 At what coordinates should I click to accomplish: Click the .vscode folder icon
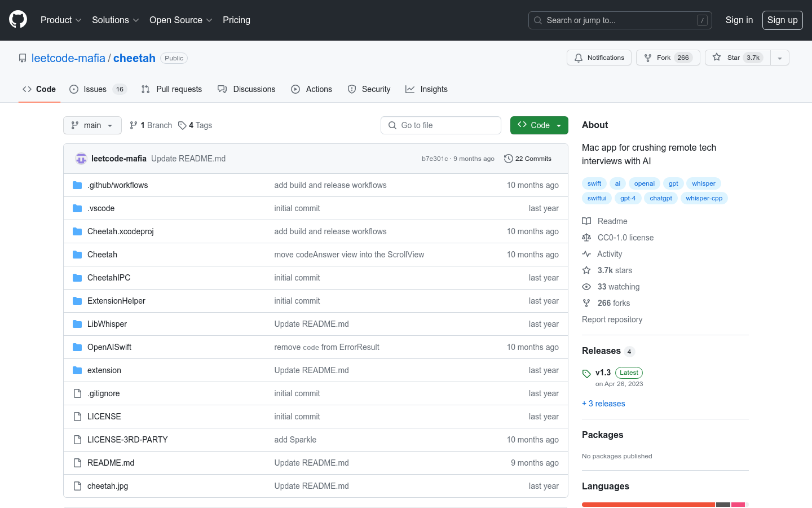point(77,208)
